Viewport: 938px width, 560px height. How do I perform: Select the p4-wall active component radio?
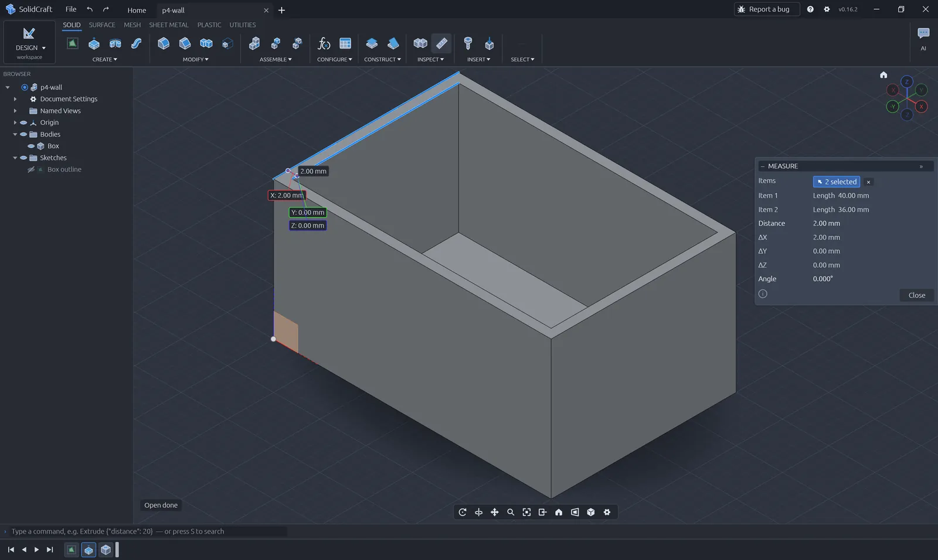coord(25,87)
